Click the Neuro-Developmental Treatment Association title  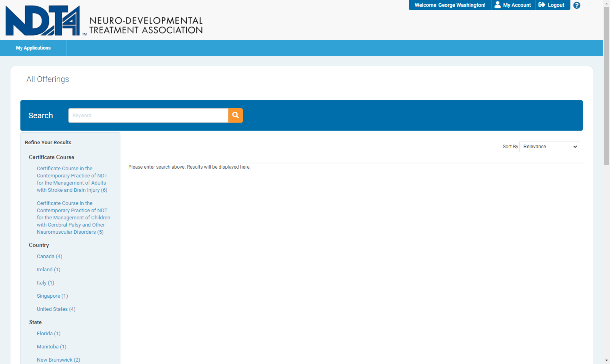(x=146, y=26)
